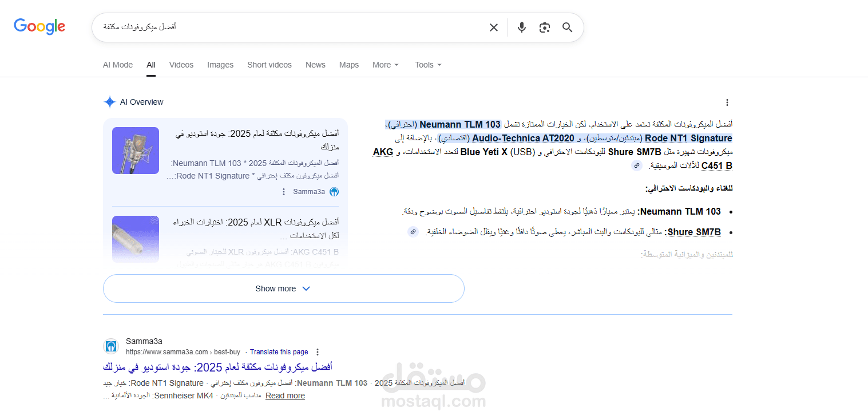Open Search by image camera icon
Viewport: 868px width, 419px height.
544,27
